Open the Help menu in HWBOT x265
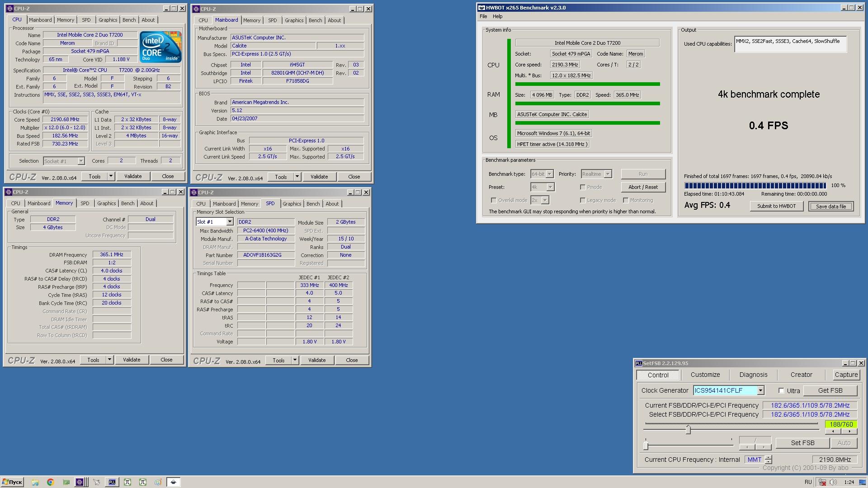The height and width of the screenshot is (488, 868). click(497, 16)
